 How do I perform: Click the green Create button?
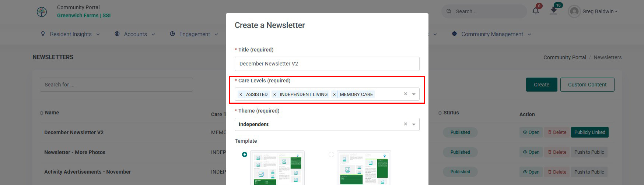(542, 85)
